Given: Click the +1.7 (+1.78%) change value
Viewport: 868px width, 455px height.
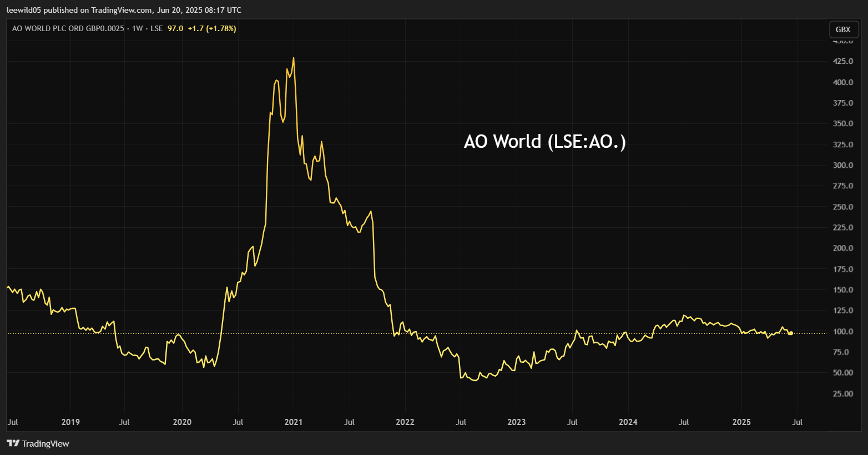Looking at the screenshot, I should coord(212,28).
